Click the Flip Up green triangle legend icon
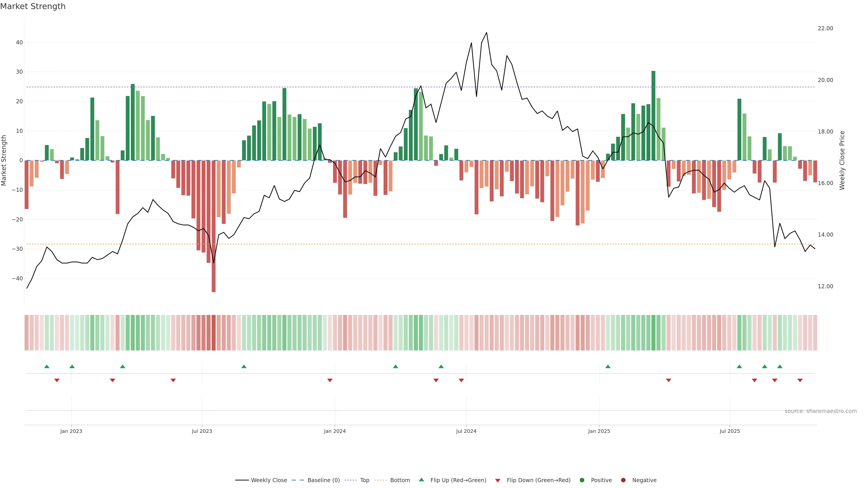 click(x=421, y=480)
